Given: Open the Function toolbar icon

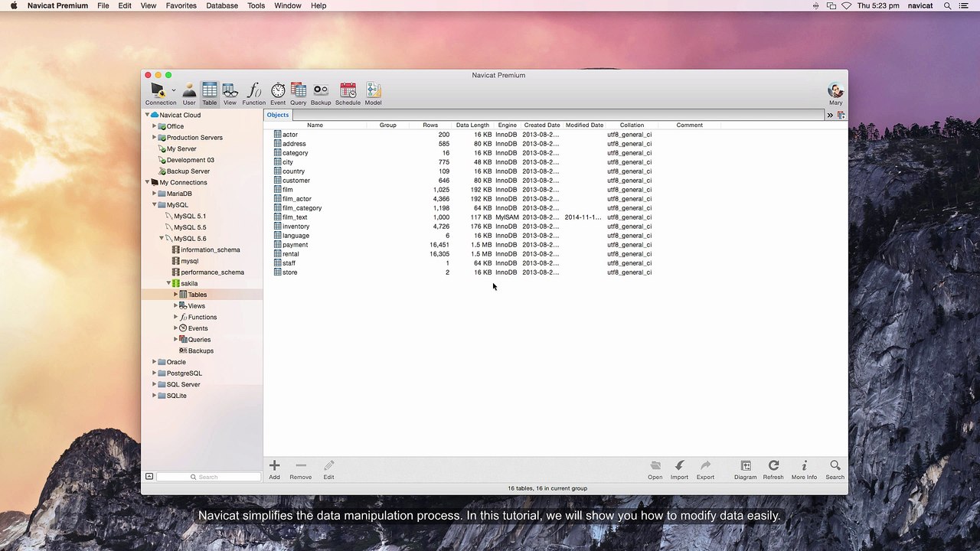Looking at the screenshot, I should click(x=253, y=93).
